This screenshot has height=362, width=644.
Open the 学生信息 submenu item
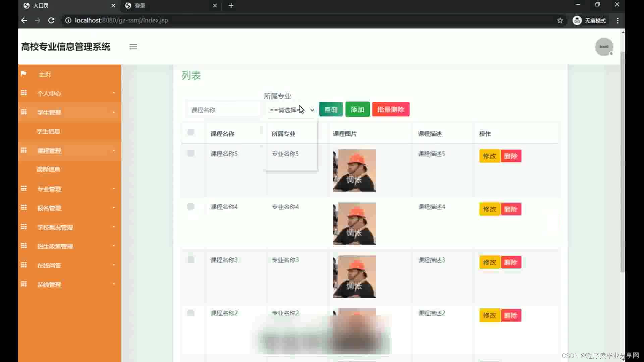[x=49, y=131]
